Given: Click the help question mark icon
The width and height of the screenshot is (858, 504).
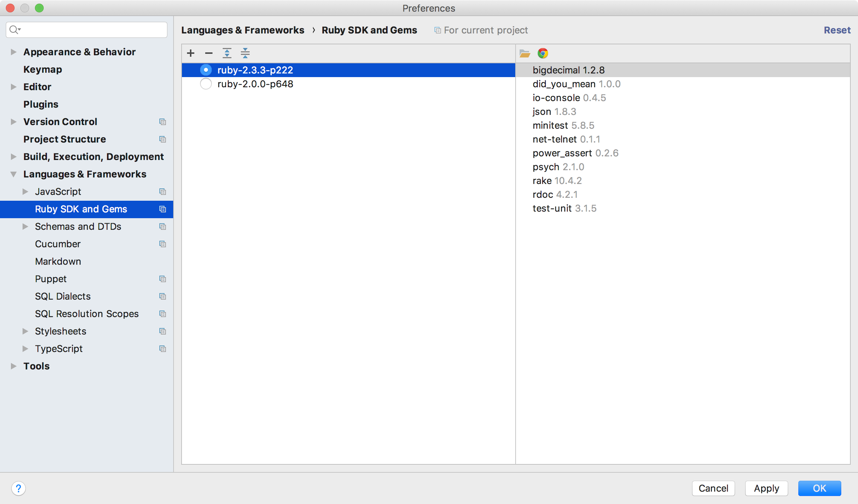Looking at the screenshot, I should [x=19, y=488].
